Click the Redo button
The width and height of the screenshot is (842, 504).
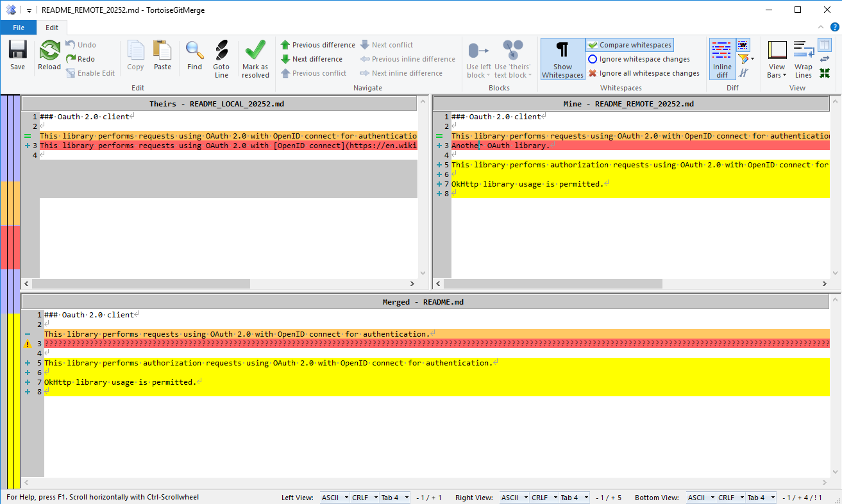(x=81, y=59)
